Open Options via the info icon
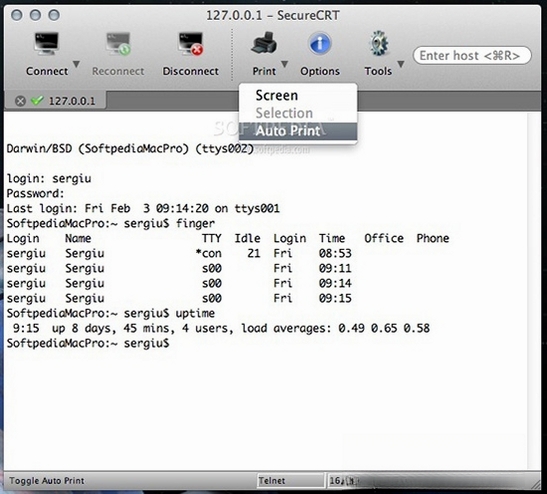547x494 pixels. pos(320,43)
